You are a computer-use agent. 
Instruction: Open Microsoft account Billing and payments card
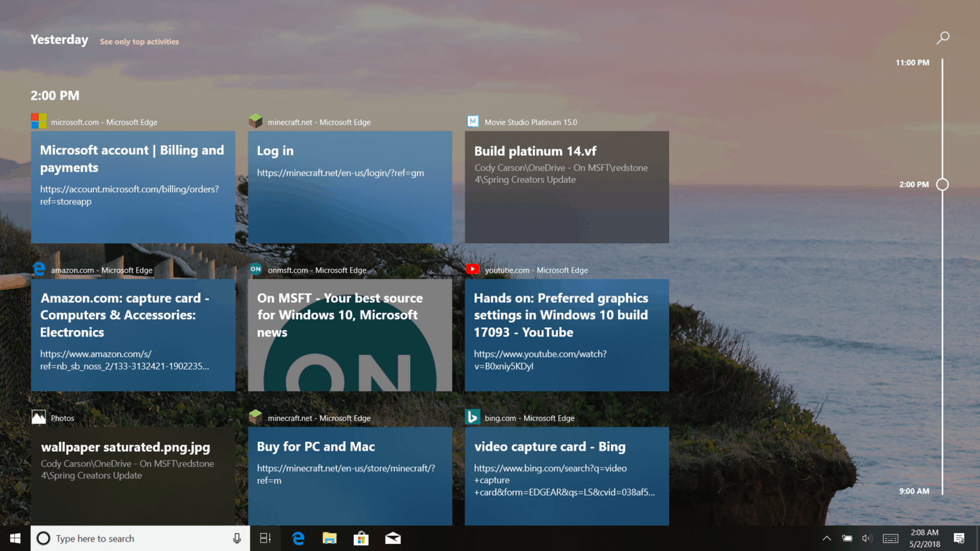coord(133,187)
